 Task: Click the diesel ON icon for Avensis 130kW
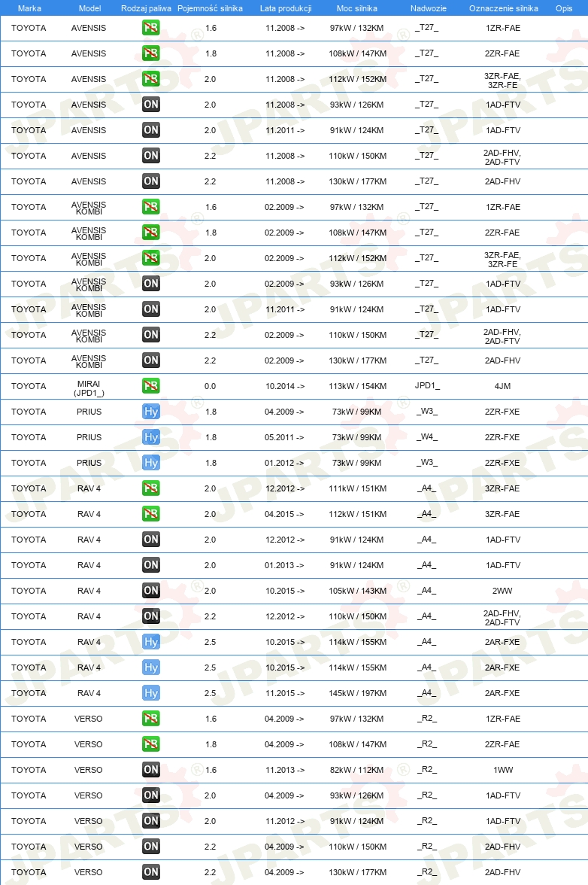pyautogui.click(x=150, y=181)
